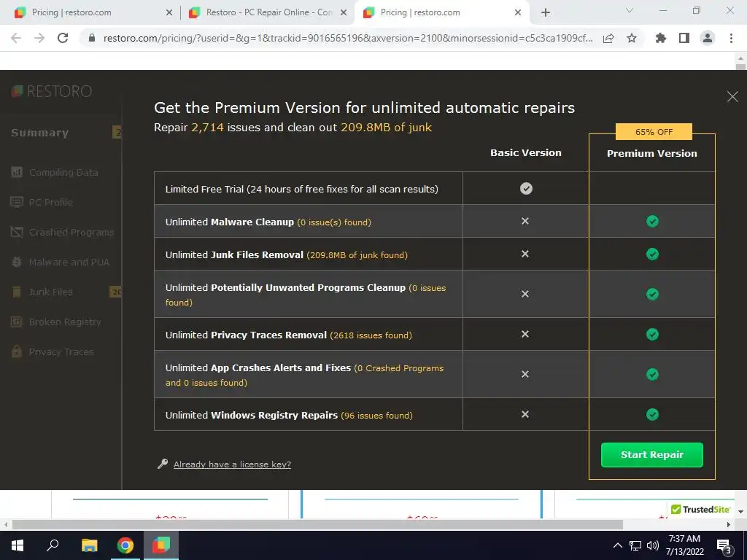Open a new browser tab
The width and height of the screenshot is (747, 560).
tap(546, 12)
